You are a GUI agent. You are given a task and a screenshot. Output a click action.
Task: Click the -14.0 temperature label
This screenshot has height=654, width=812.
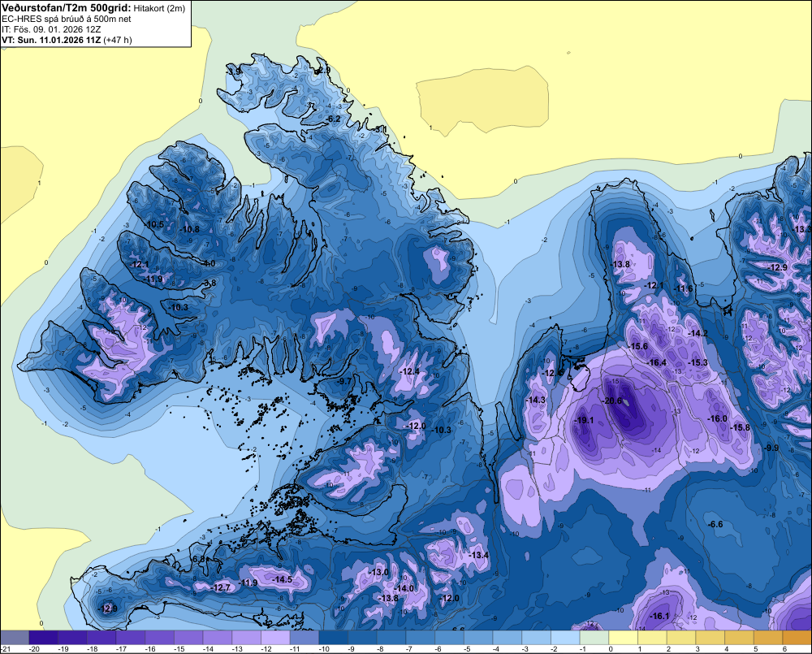404,589
